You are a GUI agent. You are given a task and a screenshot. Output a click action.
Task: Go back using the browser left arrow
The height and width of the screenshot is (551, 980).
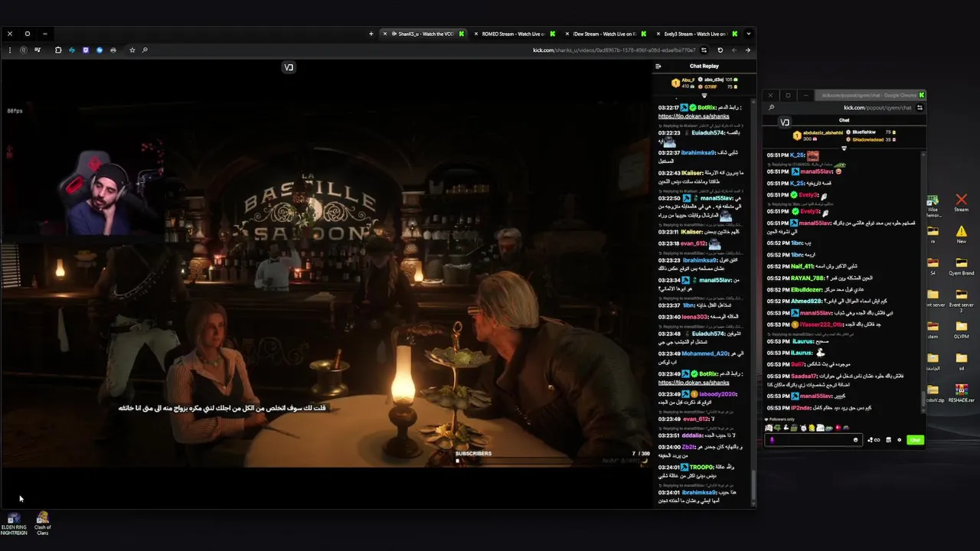point(734,51)
